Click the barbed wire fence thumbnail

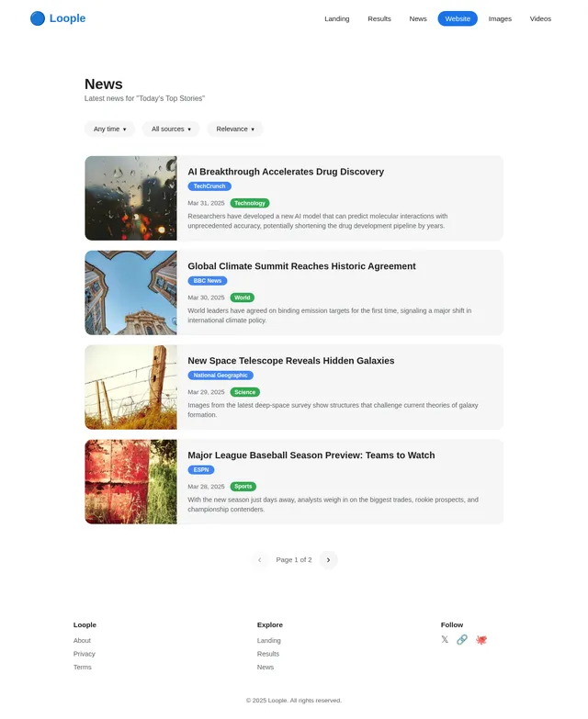(130, 387)
